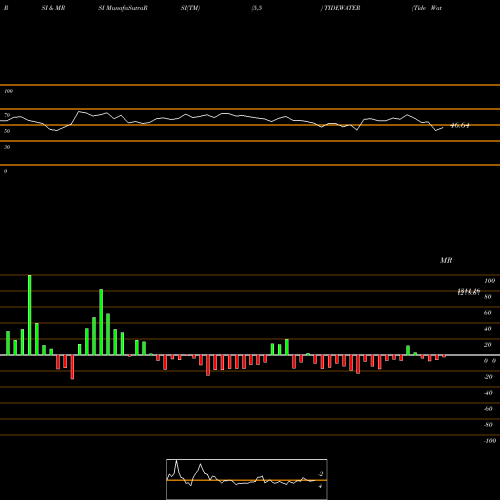Click the '-2' label in the mini chart
Image resolution: width=500 pixels, height=500 pixels.
tap(321, 474)
